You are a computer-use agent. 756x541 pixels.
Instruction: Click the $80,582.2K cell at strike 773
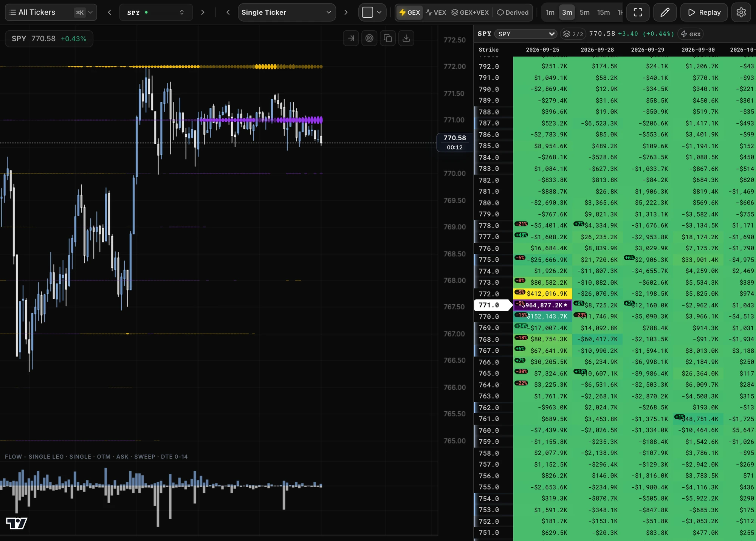542,282
